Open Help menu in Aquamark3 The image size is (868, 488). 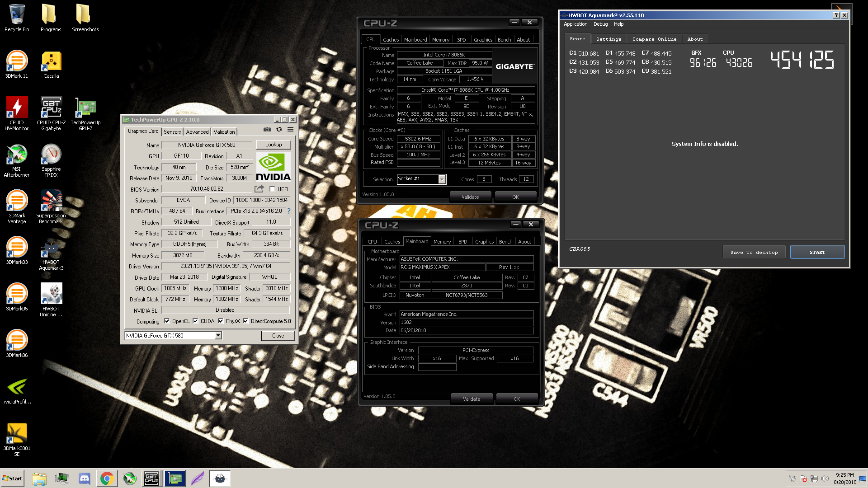[x=618, y=24]
